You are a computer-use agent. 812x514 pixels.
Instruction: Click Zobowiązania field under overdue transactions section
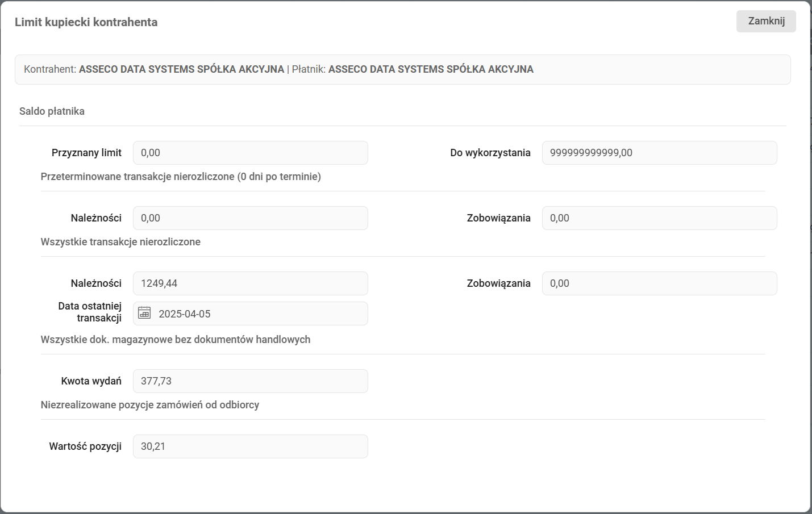(659, 218)
